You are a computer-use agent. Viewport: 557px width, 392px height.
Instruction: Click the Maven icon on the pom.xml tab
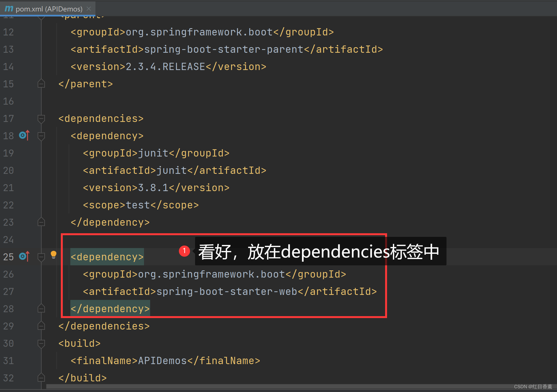point(9,9)
